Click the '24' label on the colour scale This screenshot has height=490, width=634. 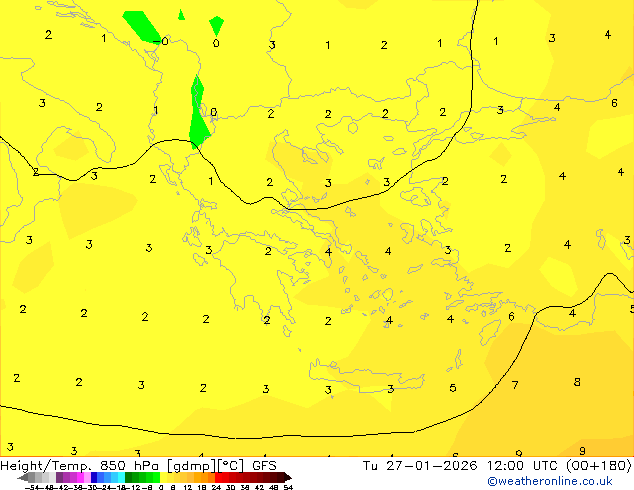pyautogui.click(x=216, y=488)
